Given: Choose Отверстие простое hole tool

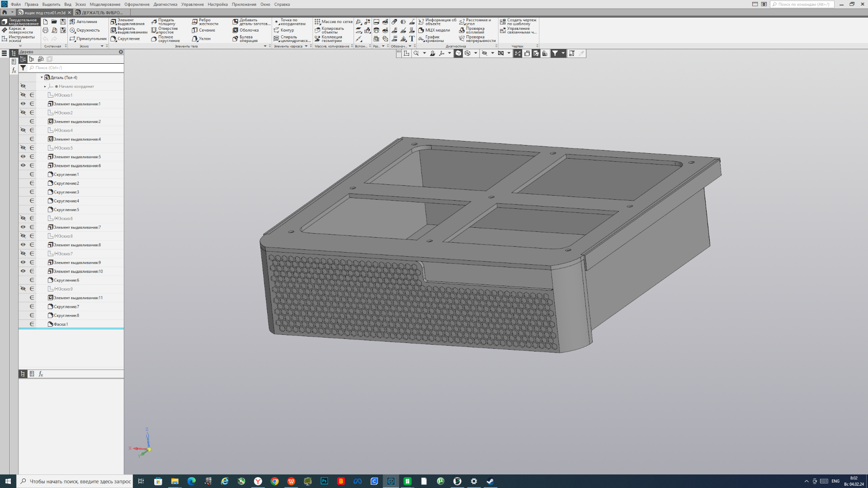Looking at the screenshot, I should click(165, 30).
